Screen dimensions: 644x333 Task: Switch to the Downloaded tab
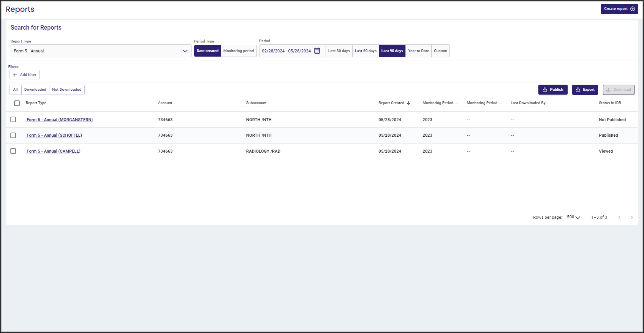[x=35, y=90]
